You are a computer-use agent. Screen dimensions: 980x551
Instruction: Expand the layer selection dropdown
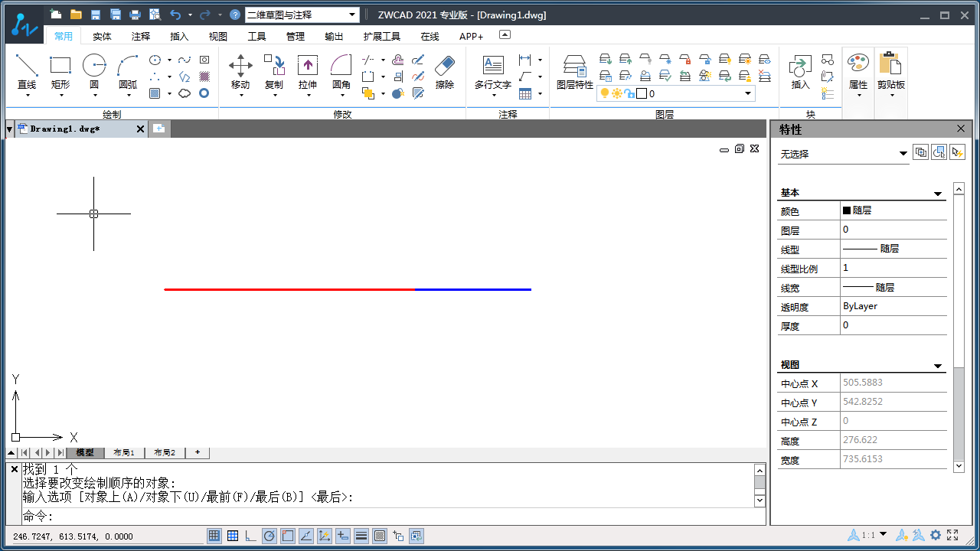(x=748, y=93)
